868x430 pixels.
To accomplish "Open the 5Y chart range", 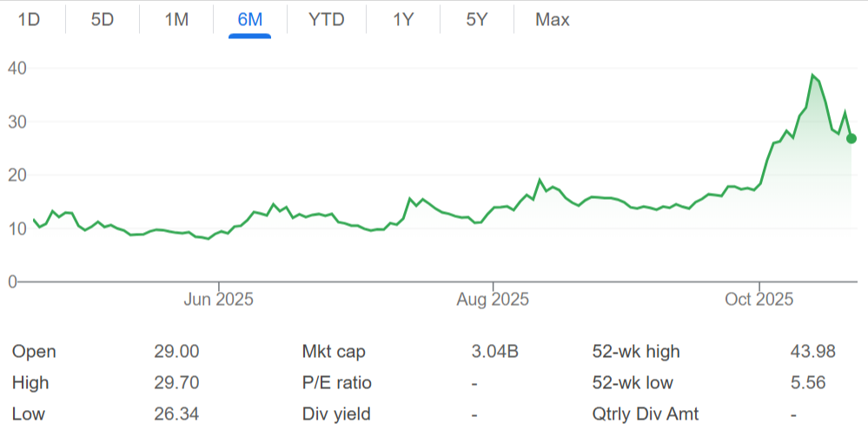I will click(x=476, y=19).
